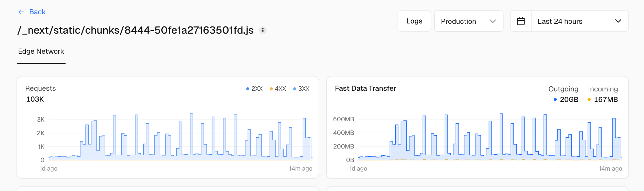Switch to the Edge Network tab
The image size is (644, 191).
41,51
